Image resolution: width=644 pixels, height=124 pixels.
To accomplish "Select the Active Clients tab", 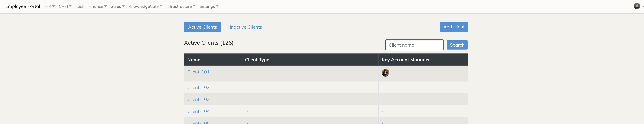I will [x=203, y=27].
